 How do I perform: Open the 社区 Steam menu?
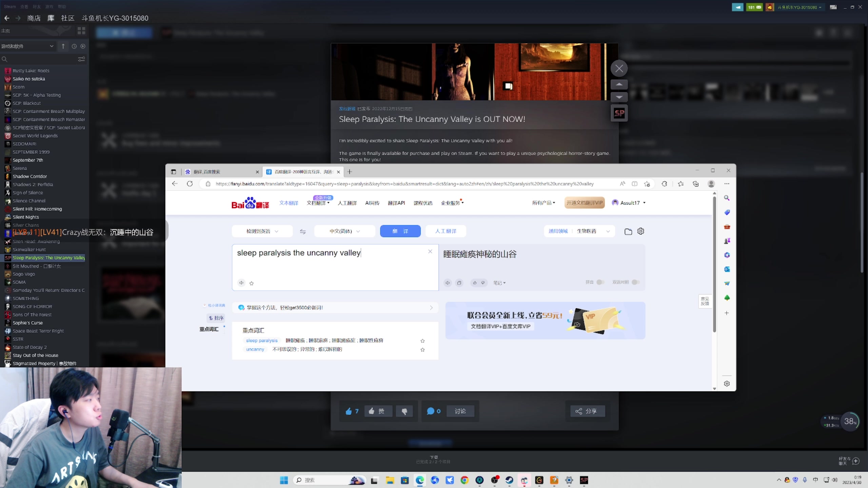click(67, 18)
